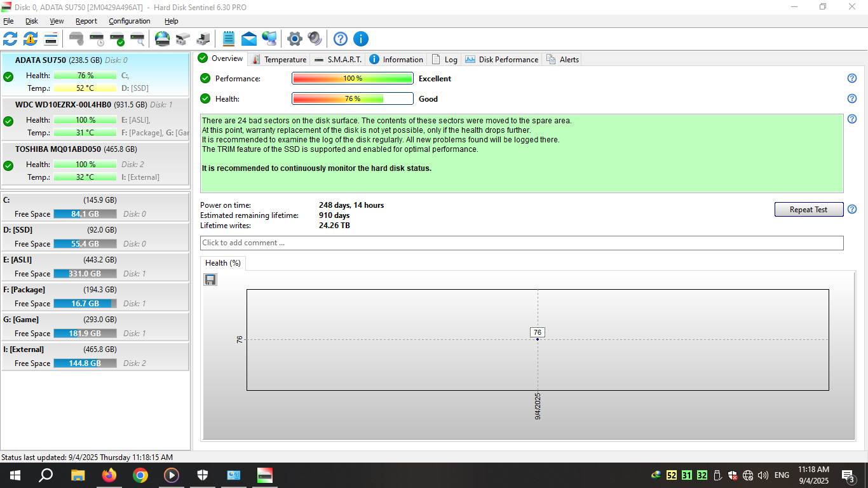Click the globe with monitor toolbar icon

pyautogui.click(x=269, y=39)
